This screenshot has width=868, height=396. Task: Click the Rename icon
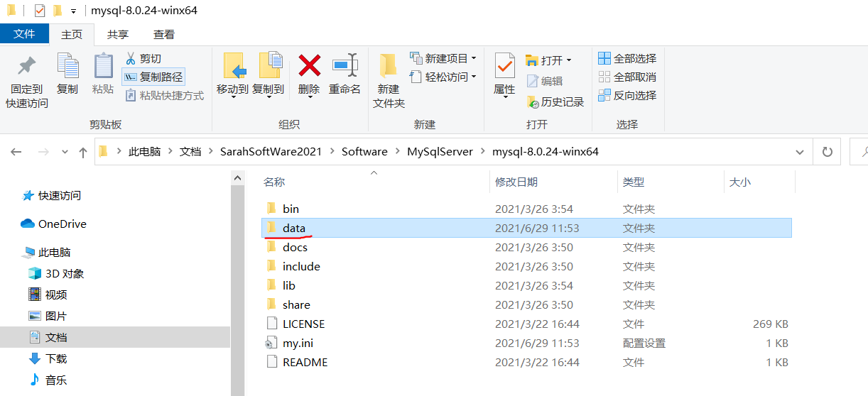[345, 66]
